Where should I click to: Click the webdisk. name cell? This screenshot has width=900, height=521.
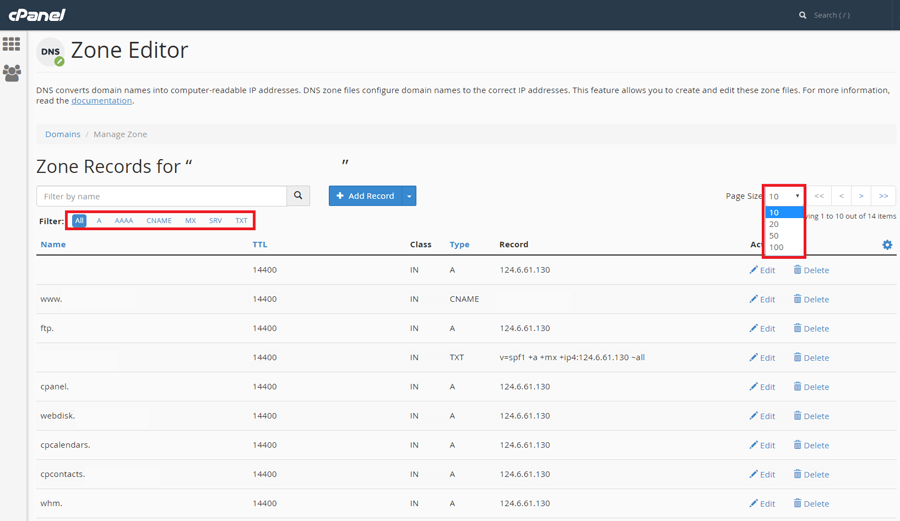[57, 415]
